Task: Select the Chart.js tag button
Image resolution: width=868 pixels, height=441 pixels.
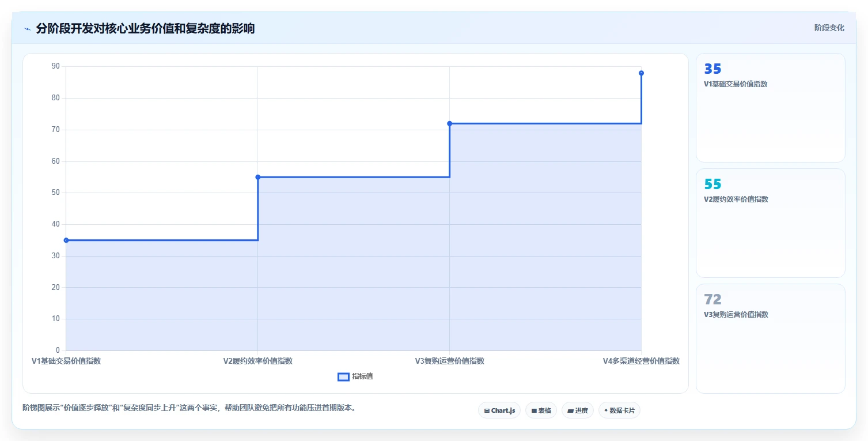Action: (499, 410)
